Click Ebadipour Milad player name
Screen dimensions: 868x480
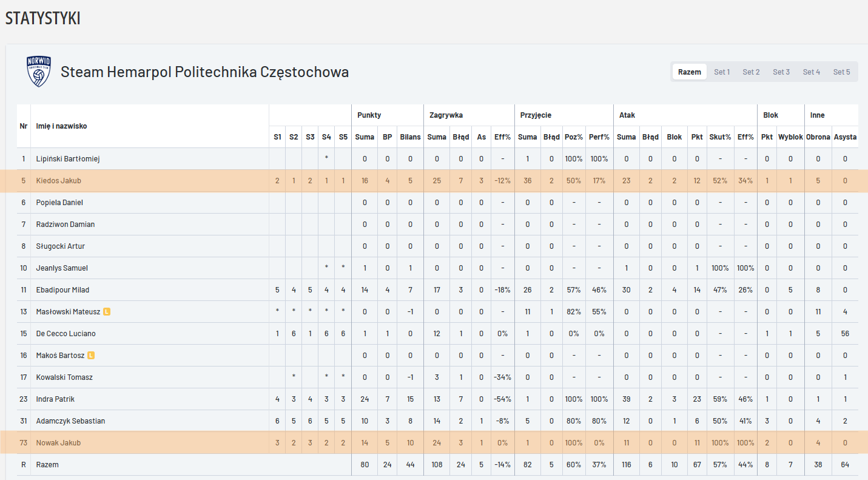pyautogui.click(x=62, y=290)
